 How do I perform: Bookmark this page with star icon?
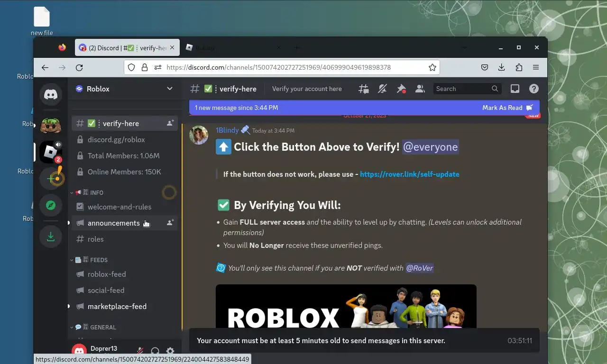(x=432, y=67)
